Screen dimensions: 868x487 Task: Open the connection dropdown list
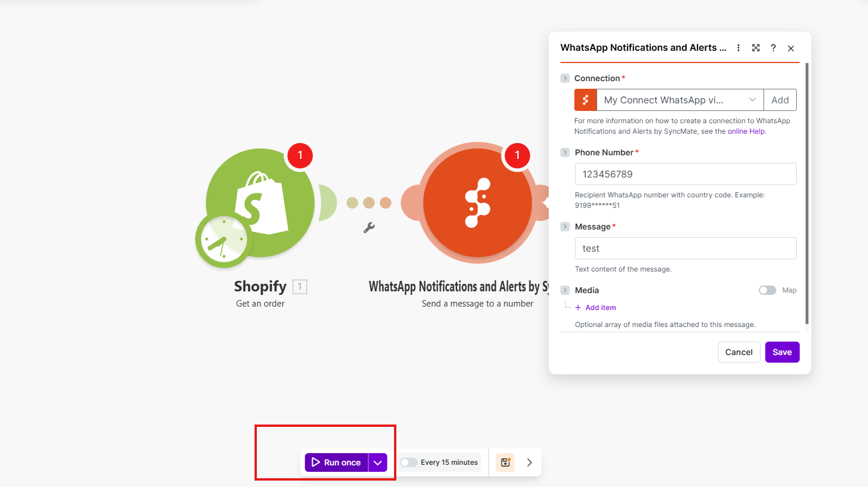[752, 100]
